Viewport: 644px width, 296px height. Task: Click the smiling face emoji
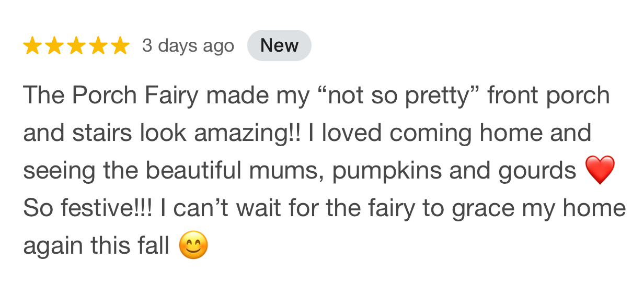coord(193,245)
